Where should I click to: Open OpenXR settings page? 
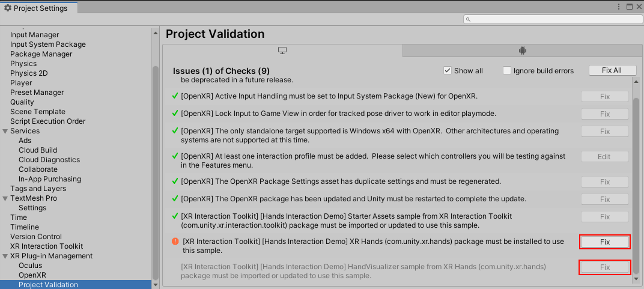(32, 275)
